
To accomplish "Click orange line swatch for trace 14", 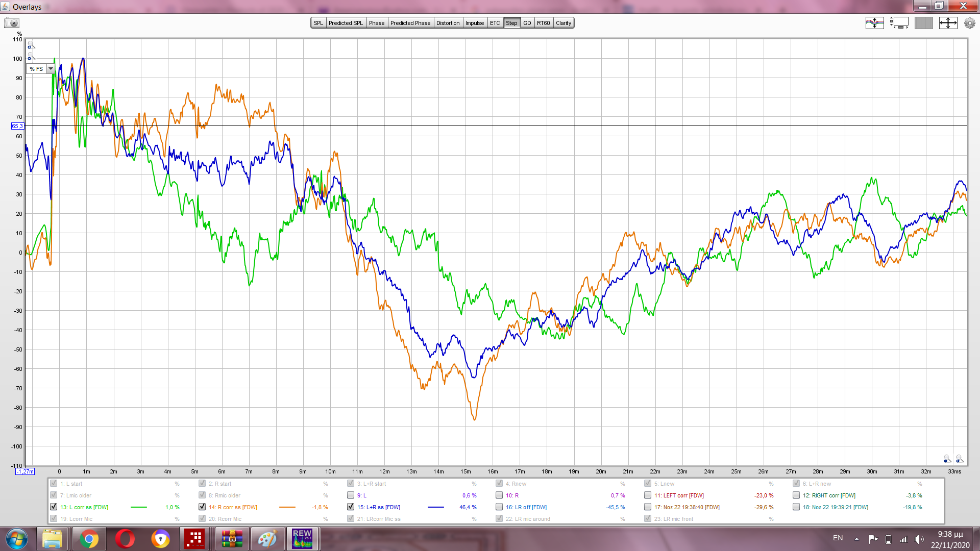I will [x=287, y=507].
